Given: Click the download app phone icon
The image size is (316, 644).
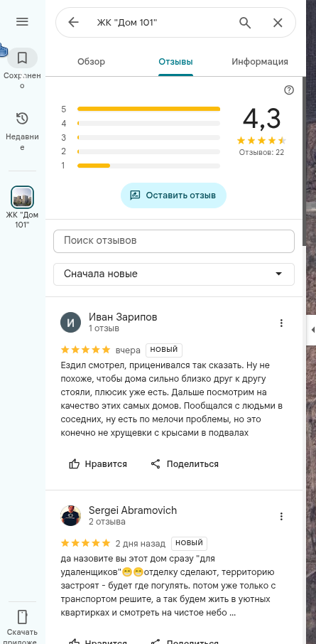Looking at the screenshot, I should 22,617.
